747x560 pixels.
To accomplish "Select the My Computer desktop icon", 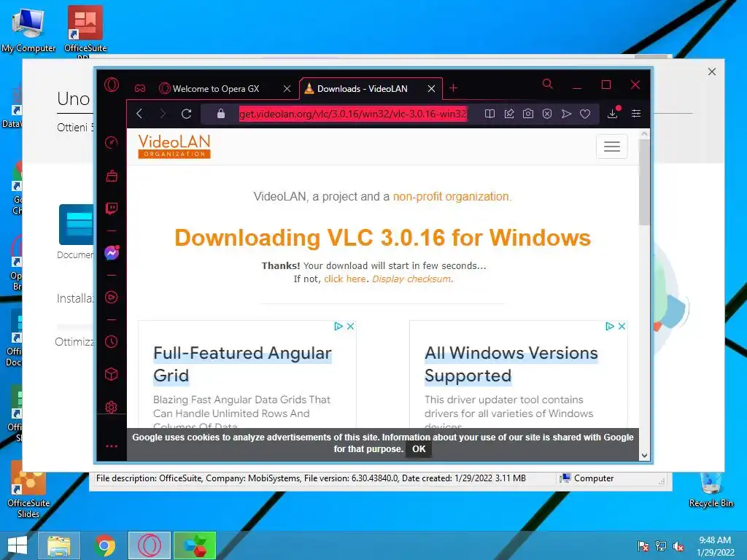I will 28,29.
